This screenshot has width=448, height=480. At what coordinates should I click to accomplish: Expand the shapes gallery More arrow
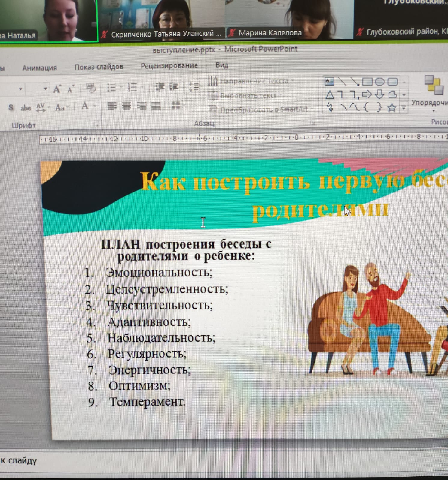pyautogui.click(x=404, y=108)
